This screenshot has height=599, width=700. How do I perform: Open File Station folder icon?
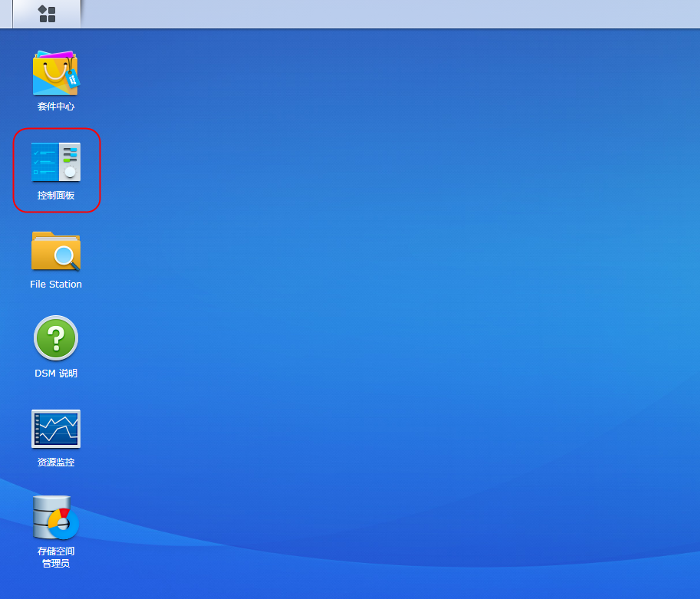(x=56, y=251)
